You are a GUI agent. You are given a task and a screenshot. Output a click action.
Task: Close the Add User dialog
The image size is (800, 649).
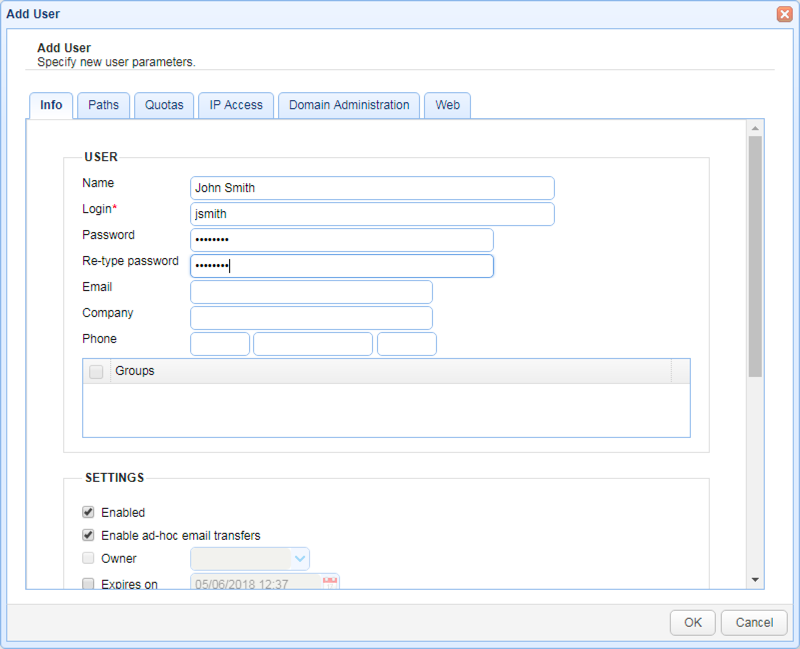tap(784, 13)
